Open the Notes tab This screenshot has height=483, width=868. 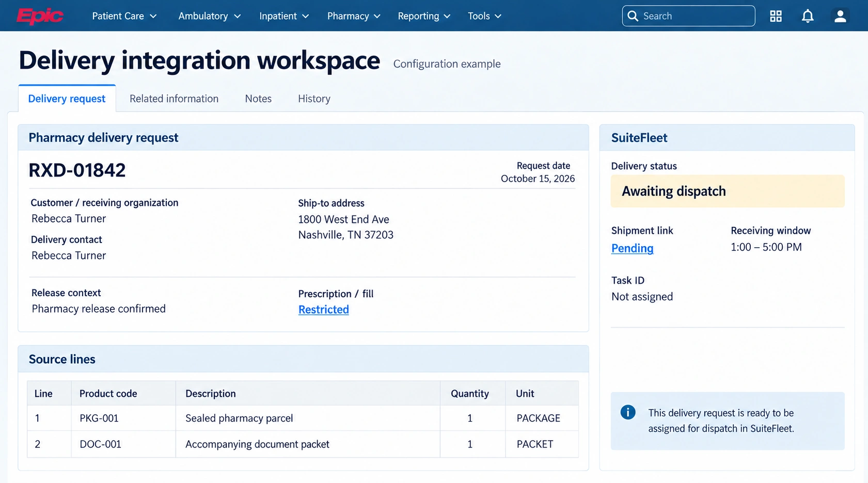click(258, 99)
